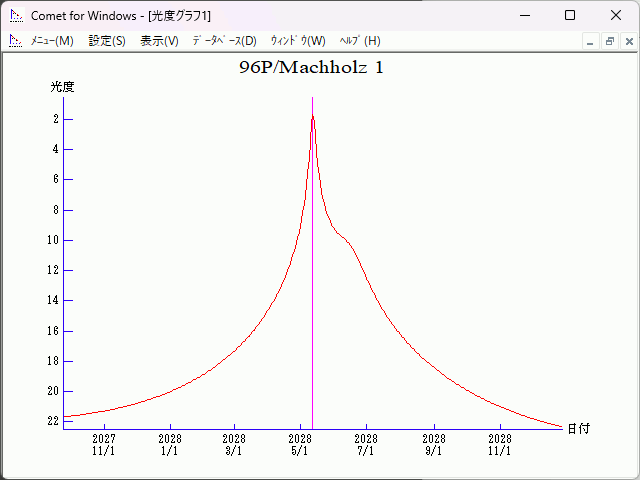Image resolution: width=640 pixels, height=480 pixels.
Task: Minimize the Comet for Windows application
Action: point(524,16)
